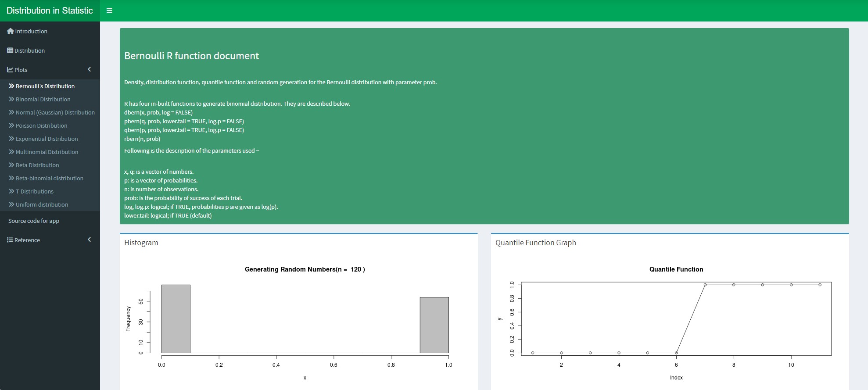The image size is (868, 390).
Task: Click the Quantile Function graph
Action: [x=670, y=322]
